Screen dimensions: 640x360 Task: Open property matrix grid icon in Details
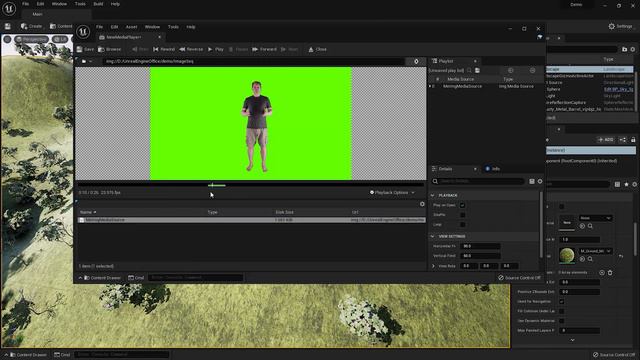pos(532,181)
